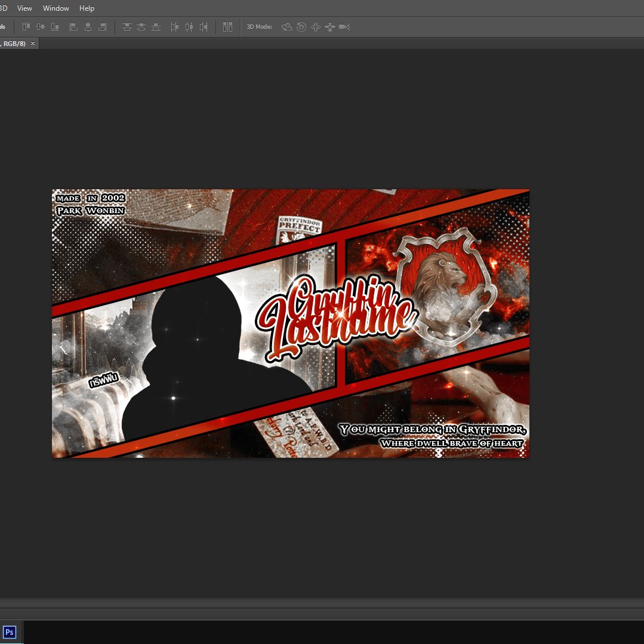
Task: Click Distribute top edges icon
Action: click(127, 27)
